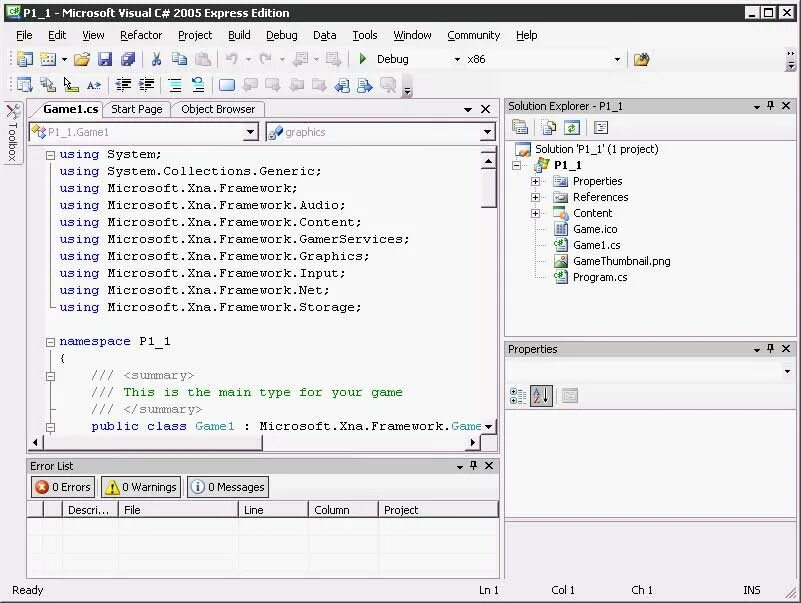Select Game1.cs in Solution Explorer

click(x=596, y=245)
